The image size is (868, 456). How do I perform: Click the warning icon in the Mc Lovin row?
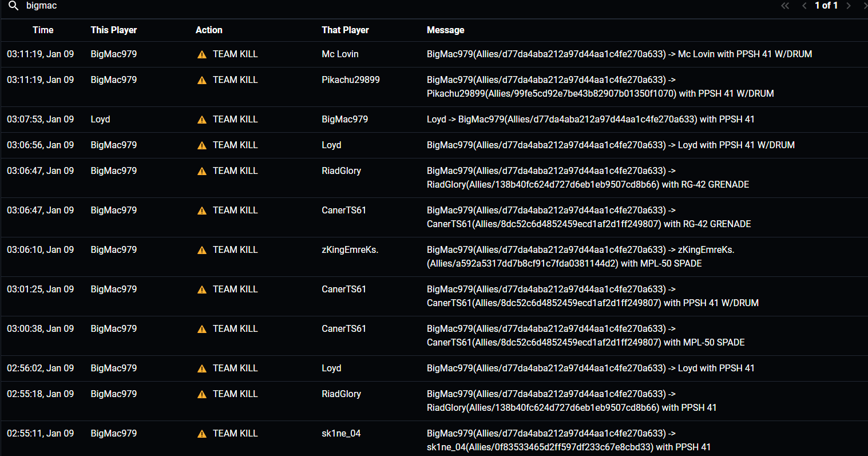(202, 54)
